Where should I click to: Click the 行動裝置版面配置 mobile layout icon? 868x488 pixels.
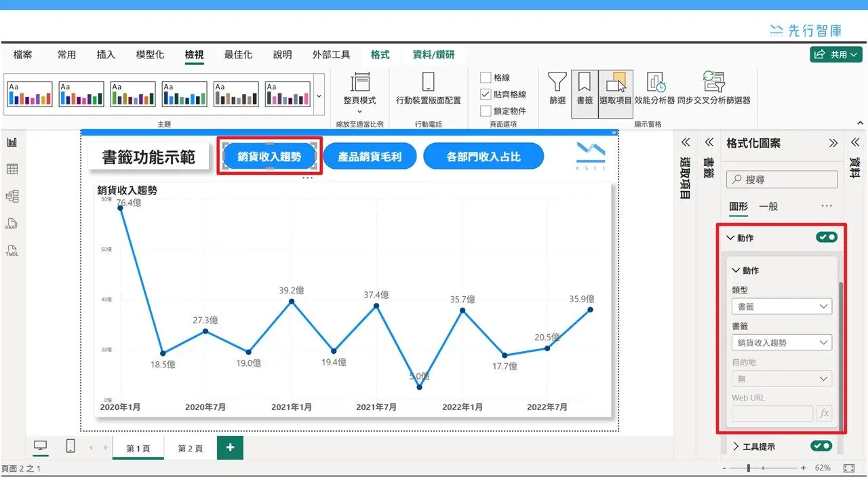click(x=428, y=83)
